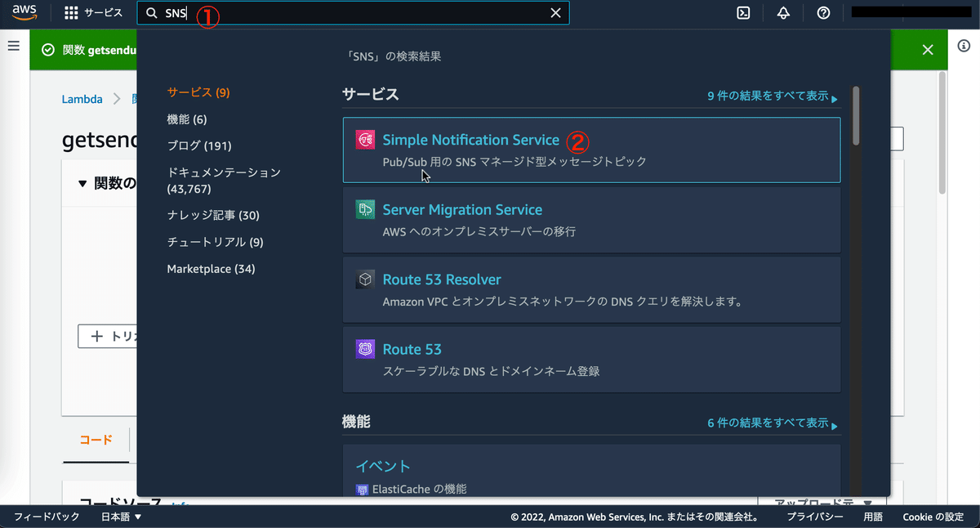The width and height of the screenshot is (980, 528).
Task: Click the Route 53 service icon
Action: (x=365, y=349)
